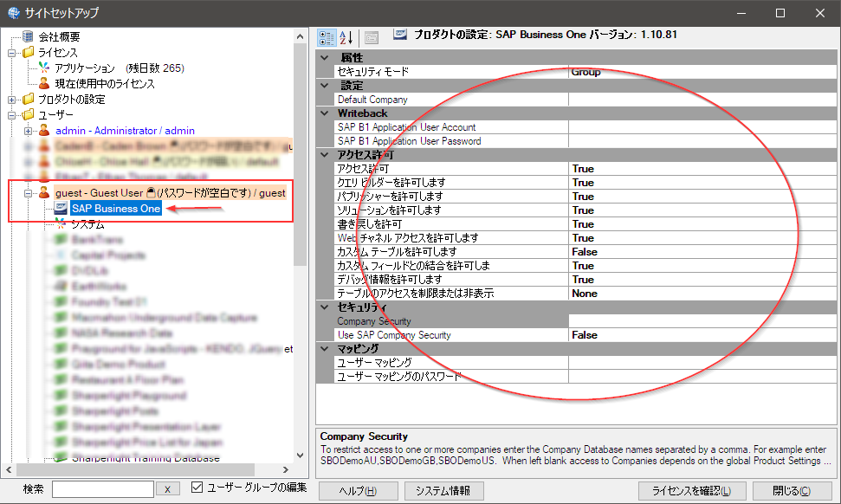Click the ユーザー folder icon

[29, 114]
